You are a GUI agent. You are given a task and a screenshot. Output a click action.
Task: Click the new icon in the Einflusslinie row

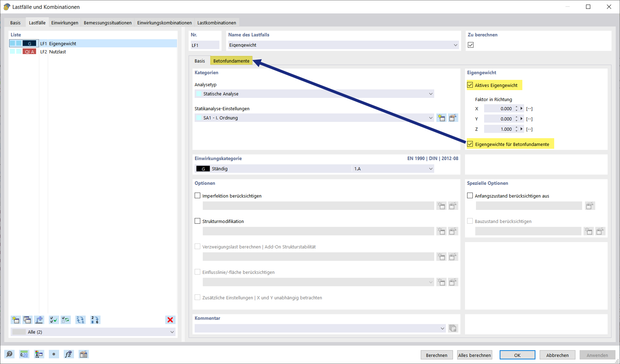pos(441,282)
